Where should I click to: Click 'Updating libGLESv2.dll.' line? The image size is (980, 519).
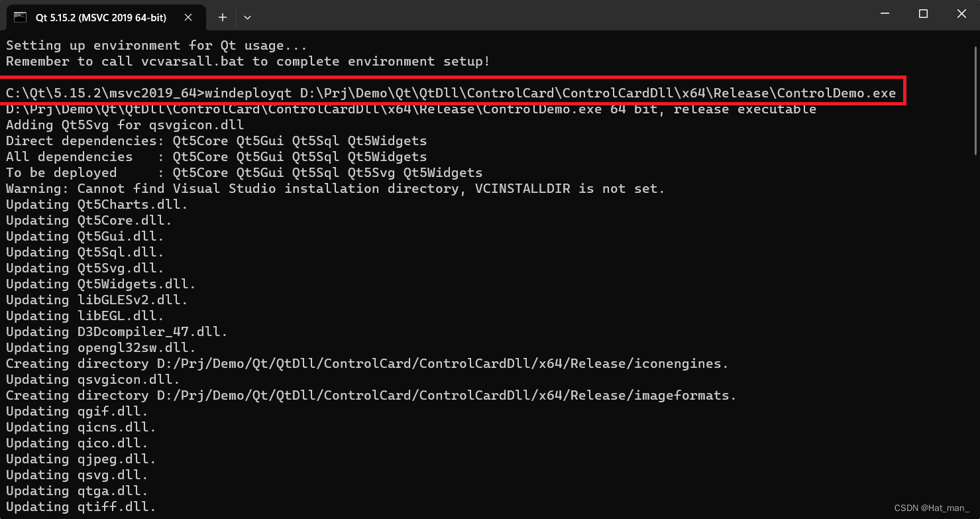pos(97,300)
